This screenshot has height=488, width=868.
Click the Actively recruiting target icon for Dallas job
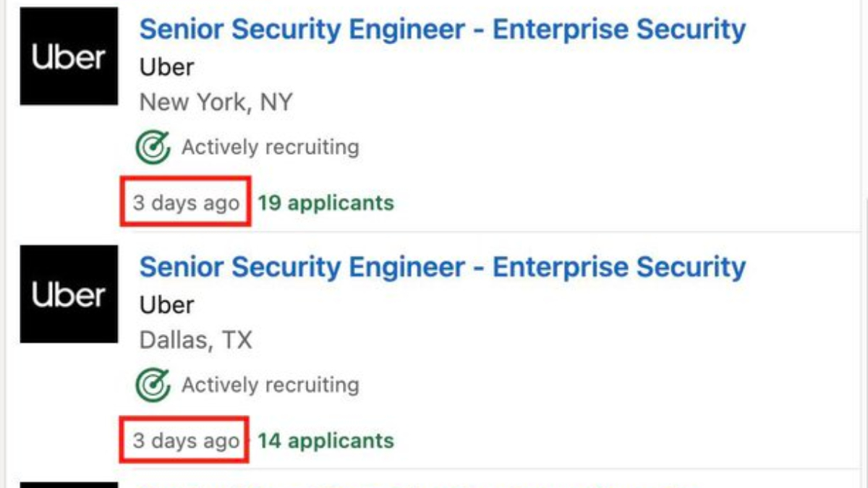[153, 385]
